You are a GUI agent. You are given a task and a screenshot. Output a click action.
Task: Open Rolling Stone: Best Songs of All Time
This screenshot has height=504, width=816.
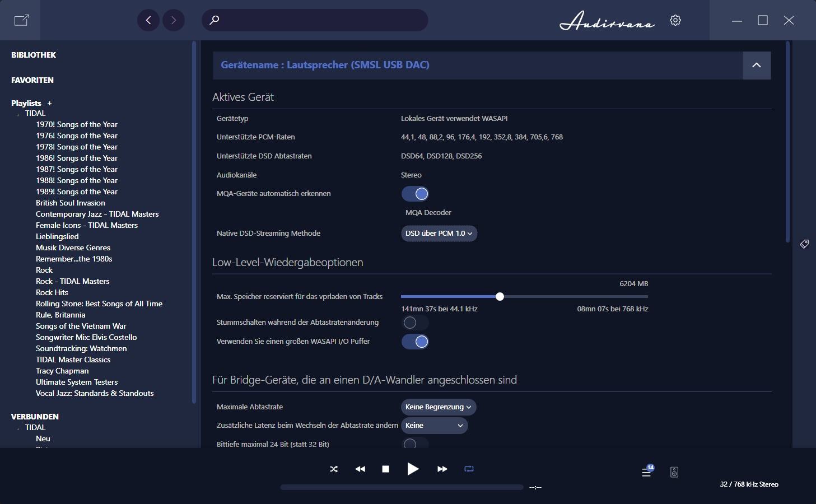tap(99, 304)
